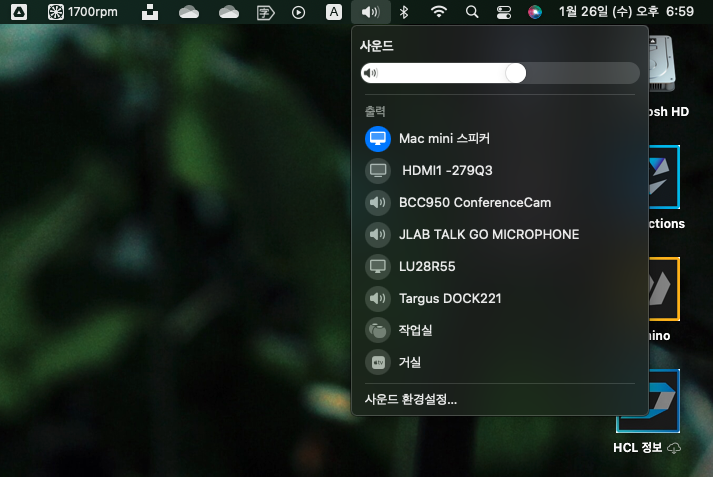
Task: Select 거실 Apple TV output
Action: coord(500,362)
